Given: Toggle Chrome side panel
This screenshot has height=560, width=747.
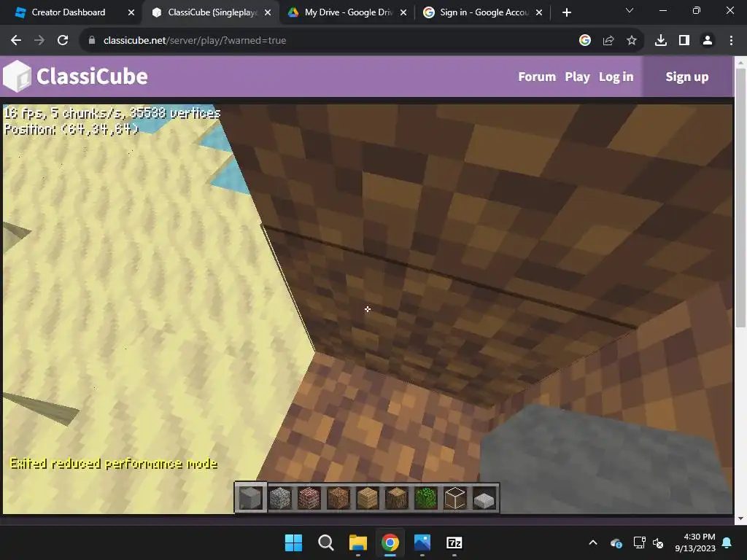Looking at the screenshot, I should [x=684, y=41].
